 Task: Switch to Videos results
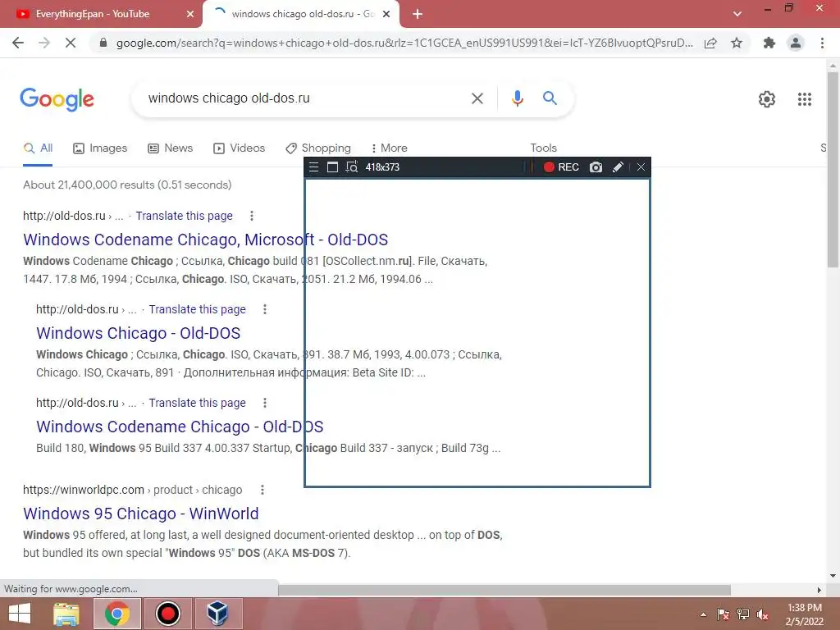(239, 148)
